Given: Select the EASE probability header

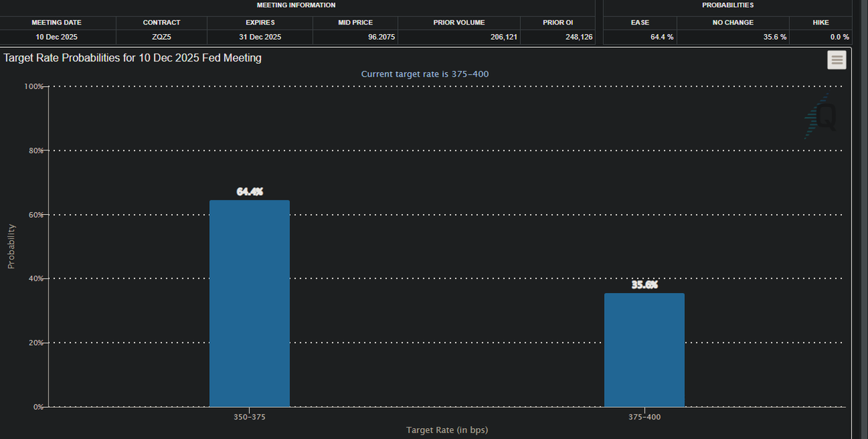Looking at the screenshot, I should 639,22.
